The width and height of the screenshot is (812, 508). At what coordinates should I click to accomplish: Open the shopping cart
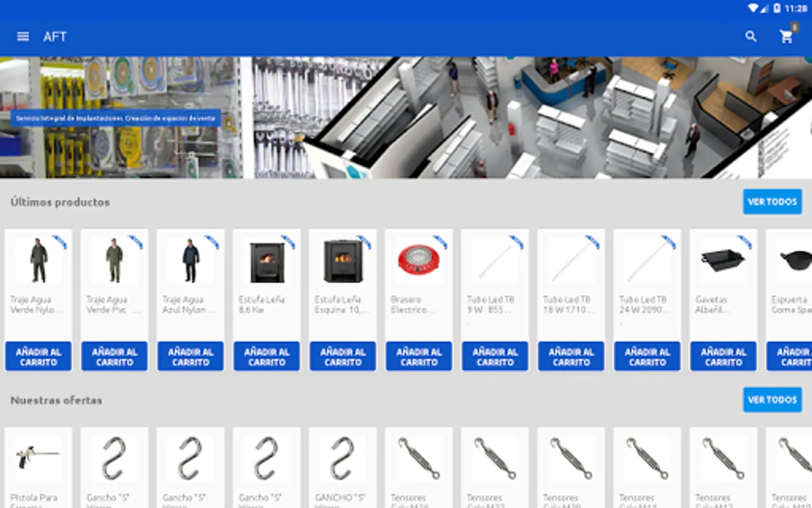coord(787,37)
